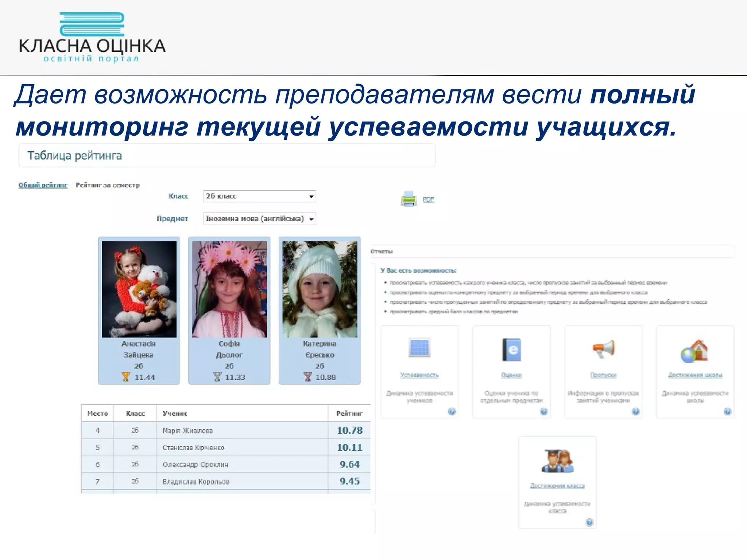Screen dimensions: 747x560
Task: Select the row for Олександр Сіроклин
Action: [226, 464]
